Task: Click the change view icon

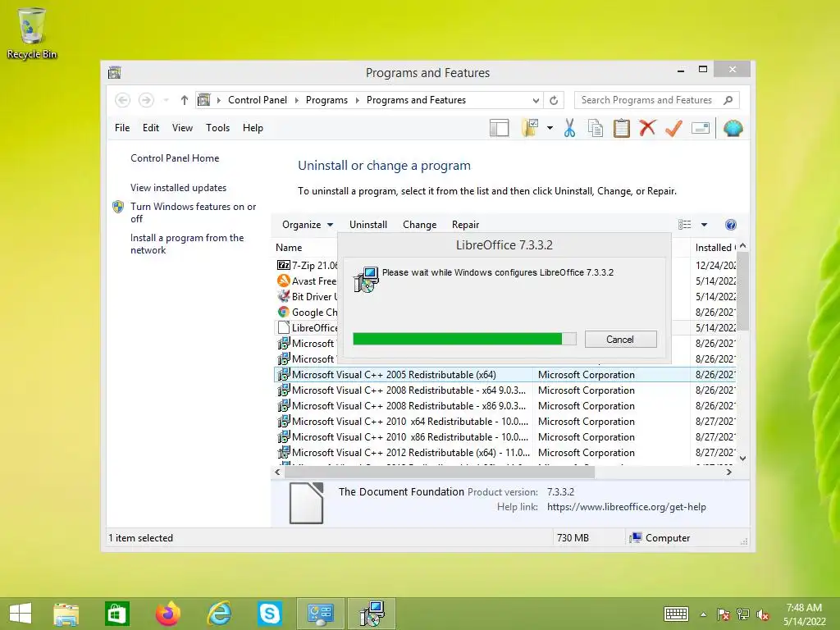Action: point(685,225)
